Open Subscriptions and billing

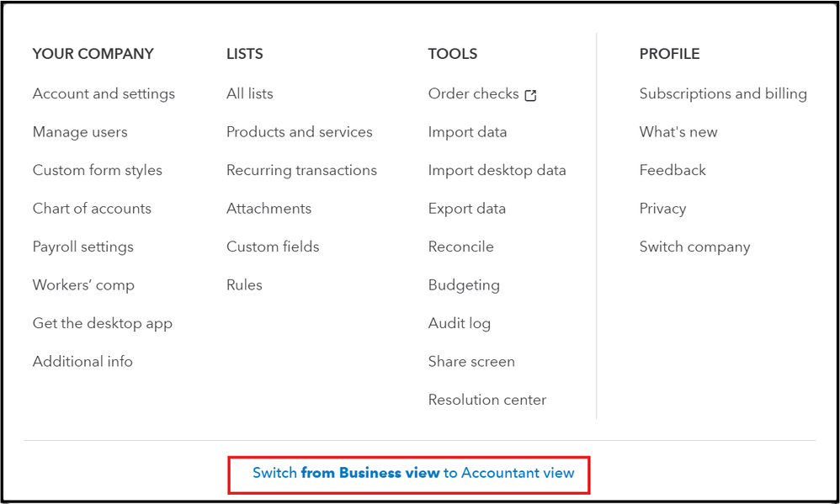pos(722,93)
